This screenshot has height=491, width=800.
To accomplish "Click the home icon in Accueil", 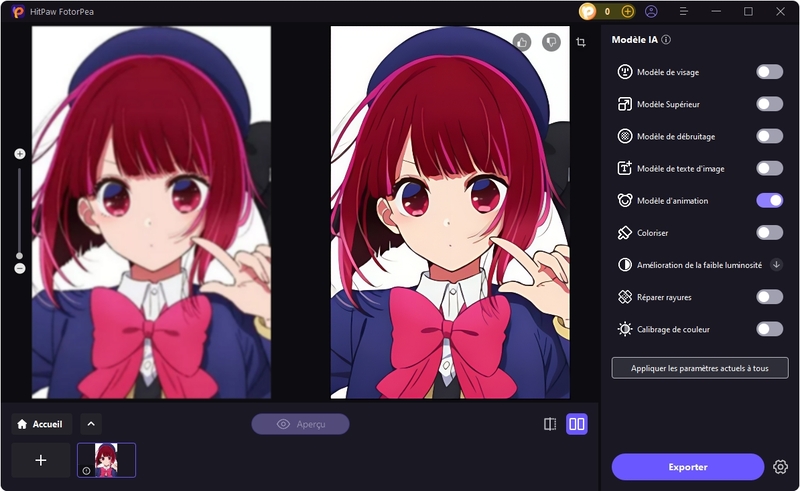I will (x=22, y=424).
